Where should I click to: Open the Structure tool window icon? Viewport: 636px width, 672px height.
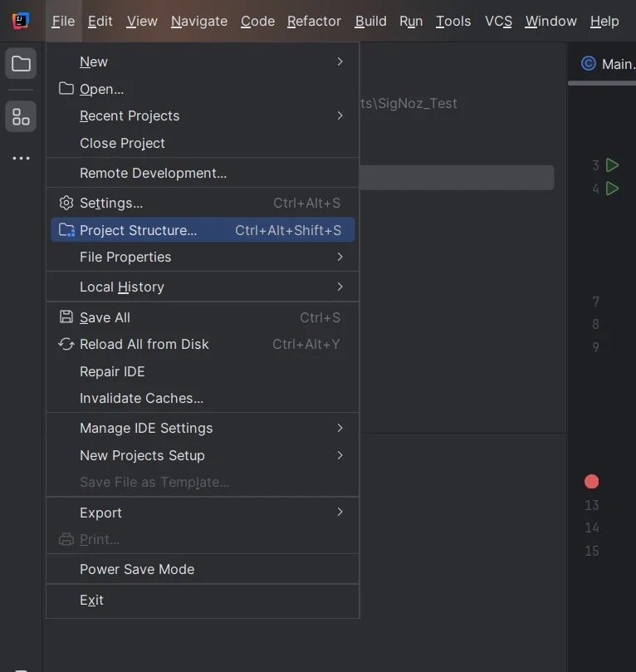tap(21, 116)
